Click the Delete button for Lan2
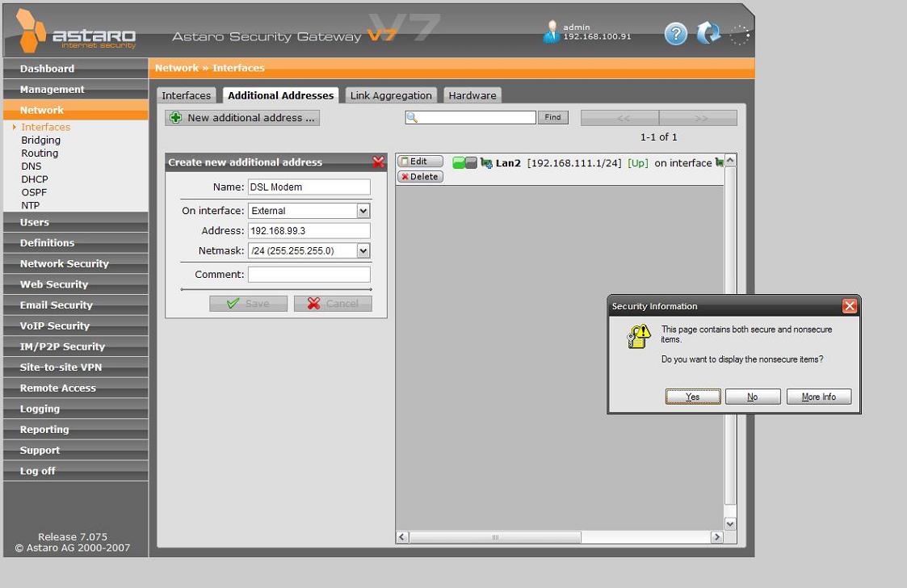The image size is (907, 588). pyautogui.click(x=420, y=177)
